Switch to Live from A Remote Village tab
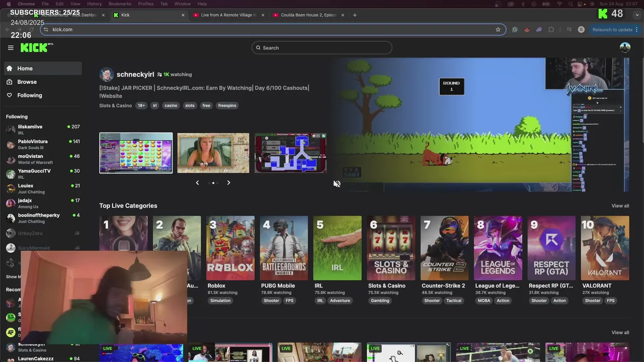 [x=228, y=15]
